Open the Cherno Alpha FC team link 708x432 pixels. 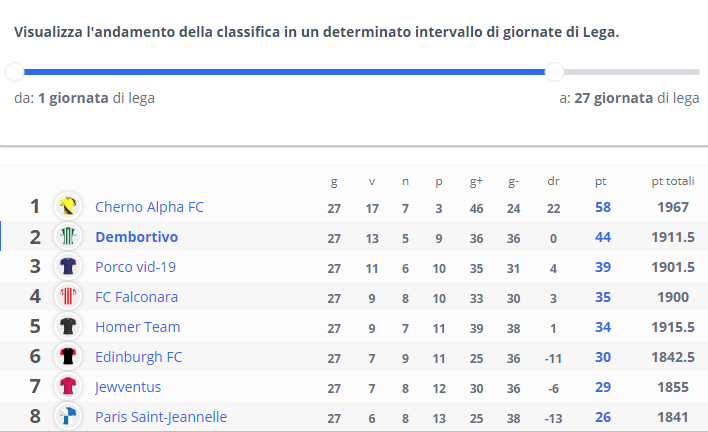[x=149, y=207]
